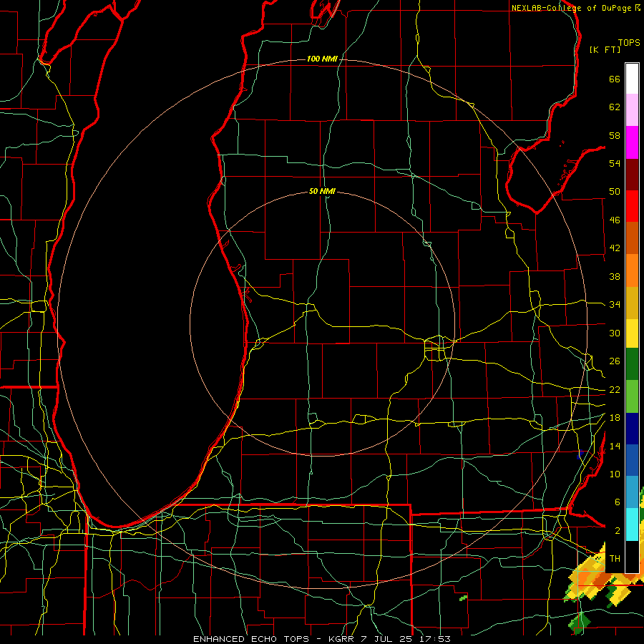The height and width of the screenshot is (644, 644).
Task: Click the black TH legend swatch
Action: pos(632,557)
